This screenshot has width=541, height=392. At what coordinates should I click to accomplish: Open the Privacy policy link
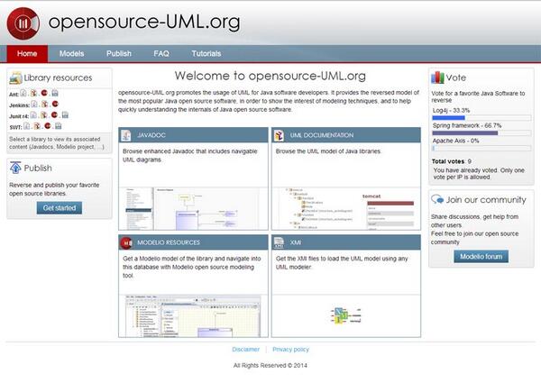click(290, 350)
